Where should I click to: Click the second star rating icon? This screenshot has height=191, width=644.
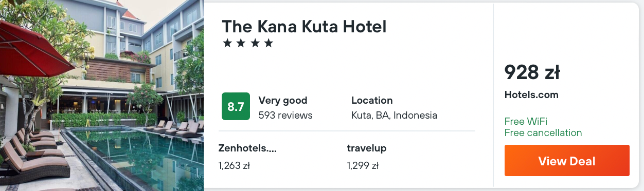click(x=241, y=43)
